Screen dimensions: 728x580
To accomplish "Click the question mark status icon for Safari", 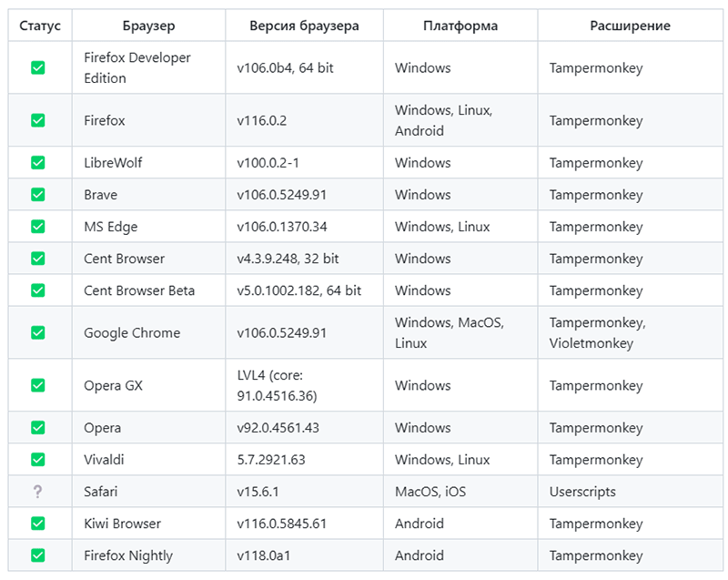I will (x=37, y=492).
